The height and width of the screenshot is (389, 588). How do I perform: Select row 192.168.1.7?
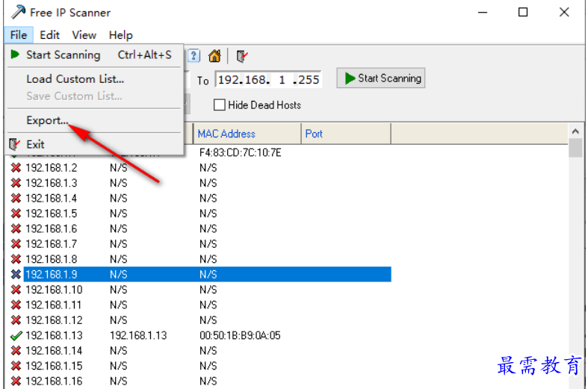[x=200, y=244]
